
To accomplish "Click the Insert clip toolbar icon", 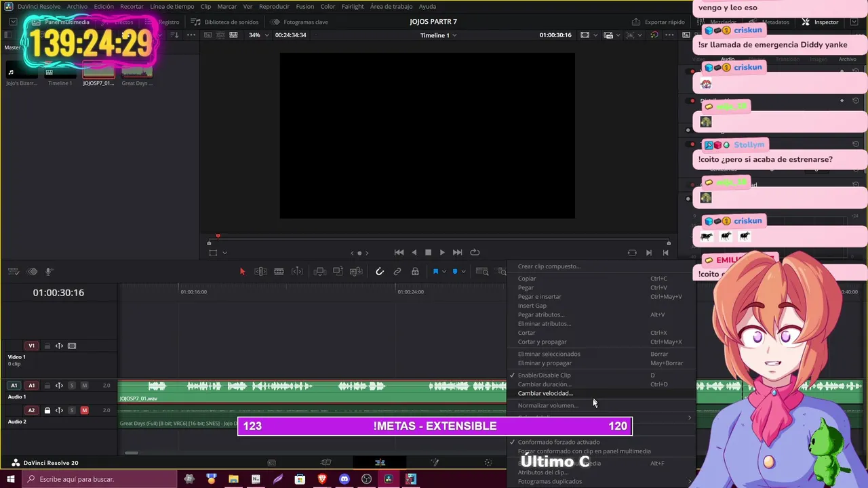I will click(320, 272).
